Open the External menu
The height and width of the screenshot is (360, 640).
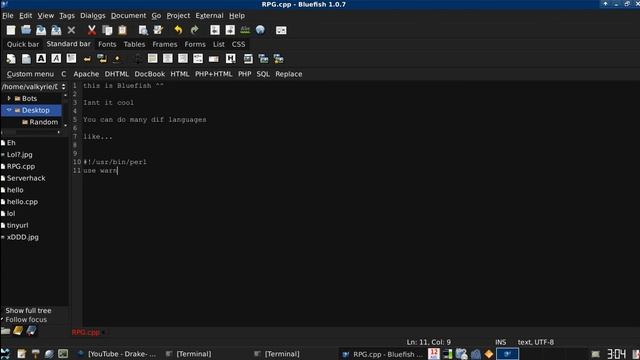pyautogui.click(x=209, y=16)
